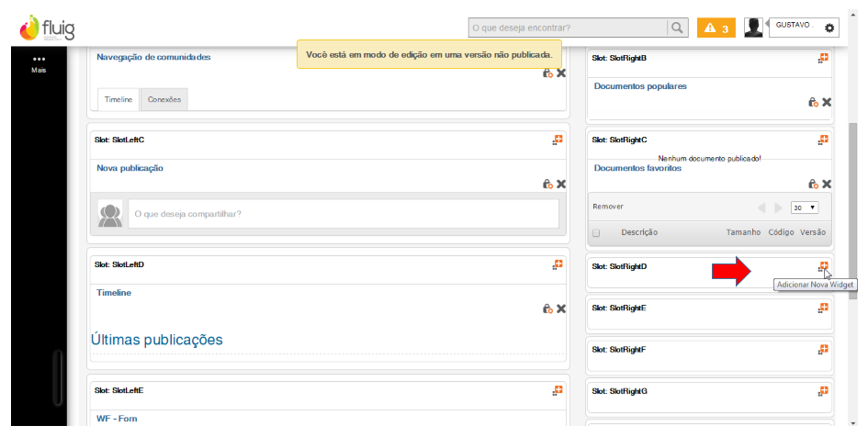Tick the select-all checkbox near Descrição
868x437 pixels.
click(x=596, y=233)
